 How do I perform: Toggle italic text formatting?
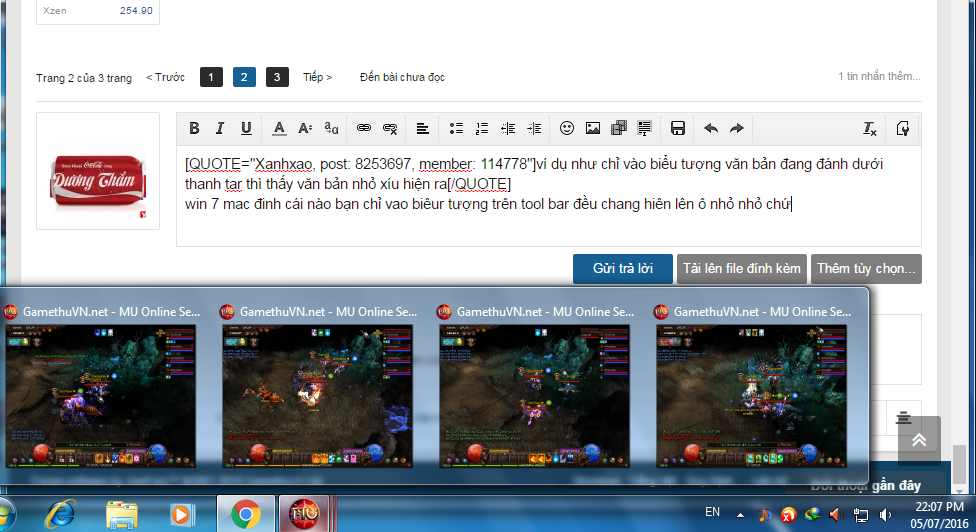tap(220, 128)
